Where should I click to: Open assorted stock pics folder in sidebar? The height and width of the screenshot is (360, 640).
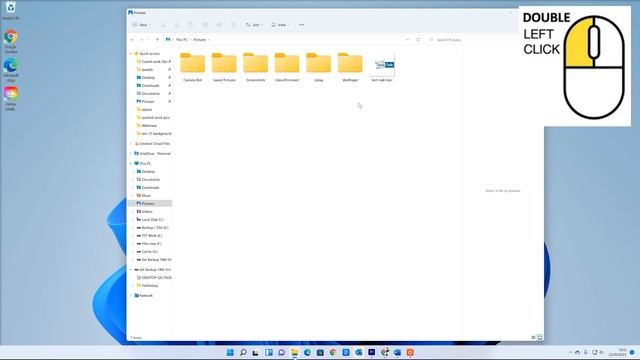[153, 118]
